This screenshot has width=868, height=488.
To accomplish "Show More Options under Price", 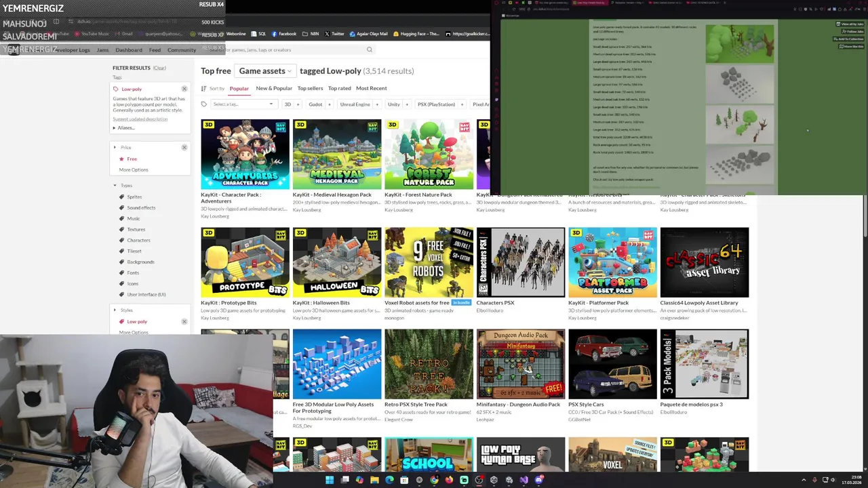I will click(133, 169).
